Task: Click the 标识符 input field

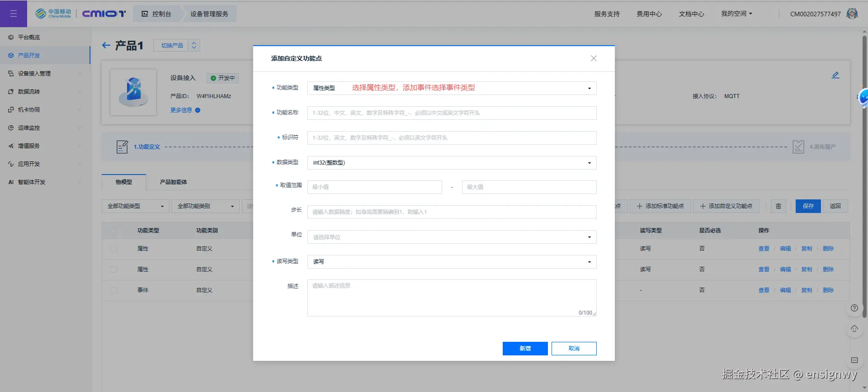Action: click(452, 138)
